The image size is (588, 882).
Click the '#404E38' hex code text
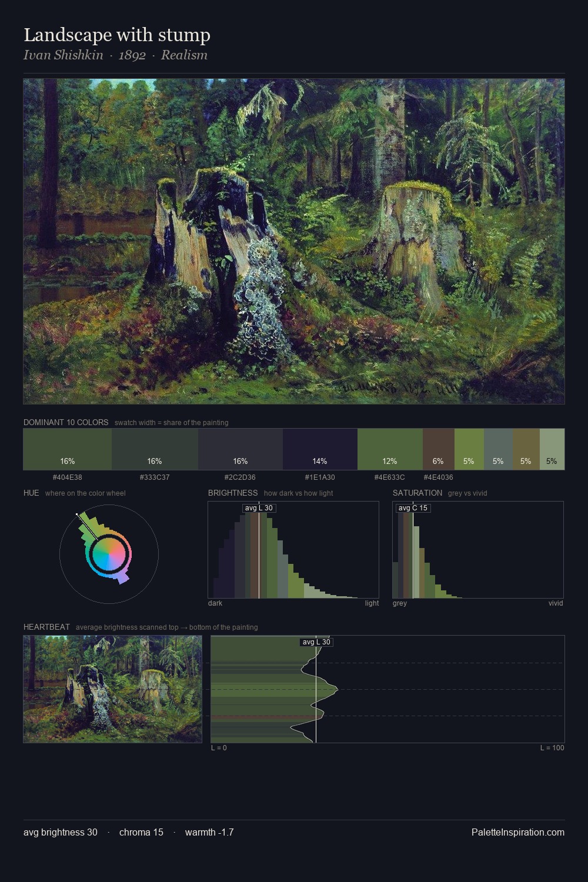click(x=68, y=477)
